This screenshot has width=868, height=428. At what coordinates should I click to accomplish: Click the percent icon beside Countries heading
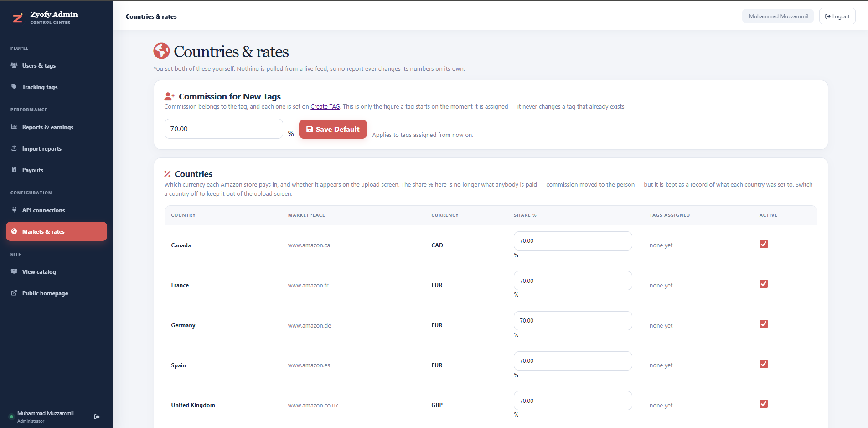click(x=167, y=174)
